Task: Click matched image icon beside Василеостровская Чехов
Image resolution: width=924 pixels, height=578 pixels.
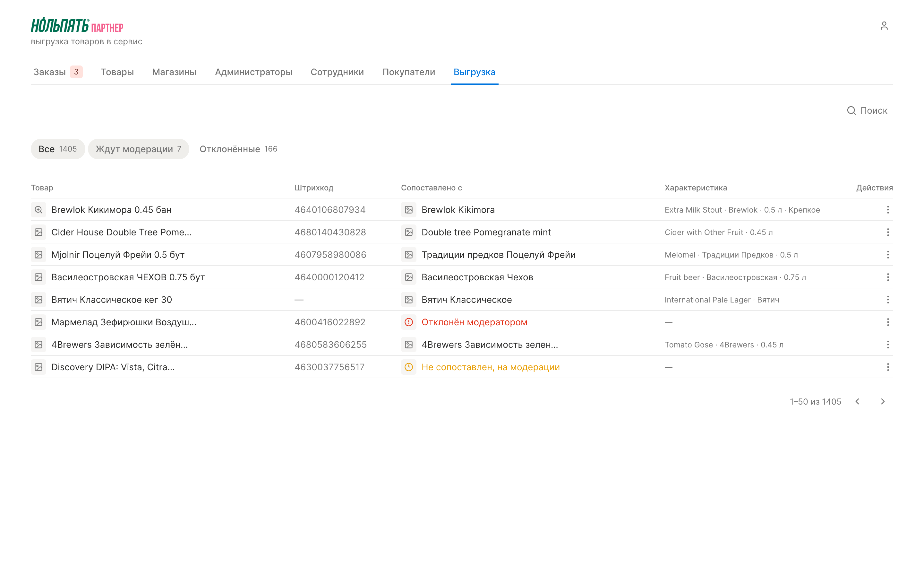Action: click(x=408, y=277)
